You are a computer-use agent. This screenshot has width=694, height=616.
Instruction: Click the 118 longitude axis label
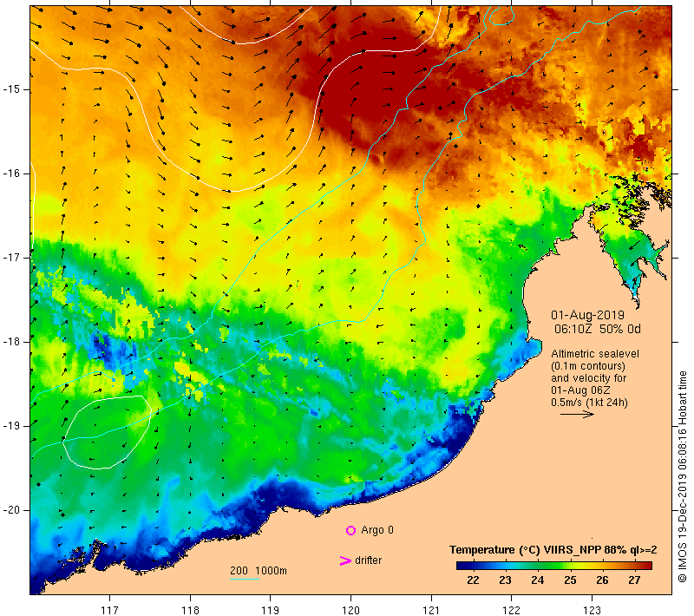tap(190, 610)
